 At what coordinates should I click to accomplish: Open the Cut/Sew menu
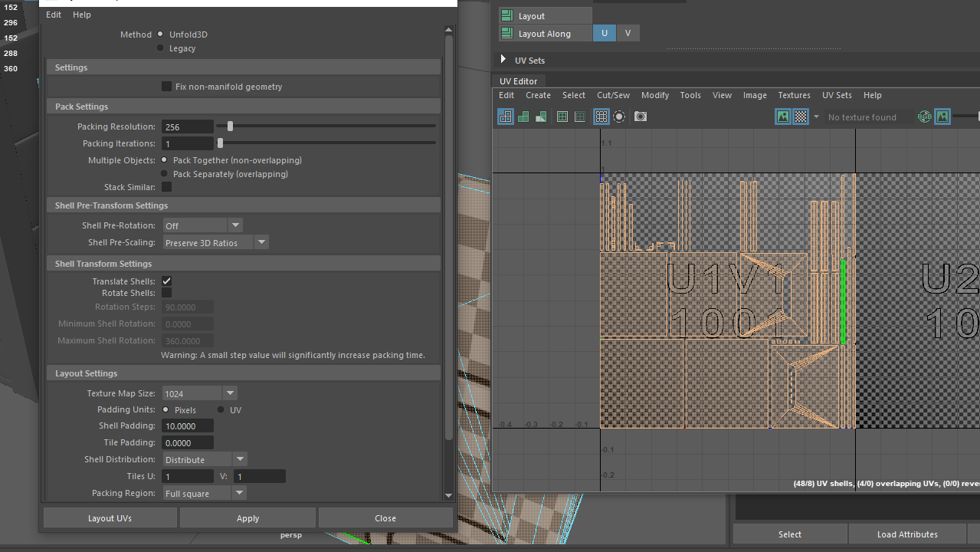pos(613,95)
